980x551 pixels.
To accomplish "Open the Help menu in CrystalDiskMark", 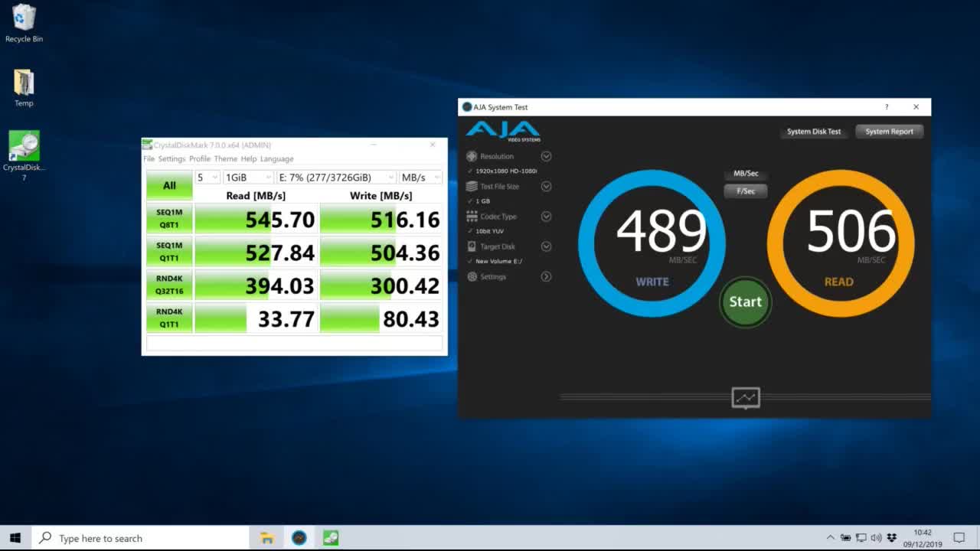I will [249, 158].
